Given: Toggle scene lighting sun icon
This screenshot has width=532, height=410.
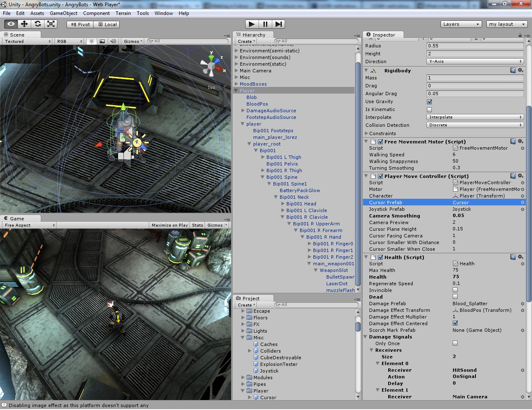Looking at the screenshot, I should (92, 41).
